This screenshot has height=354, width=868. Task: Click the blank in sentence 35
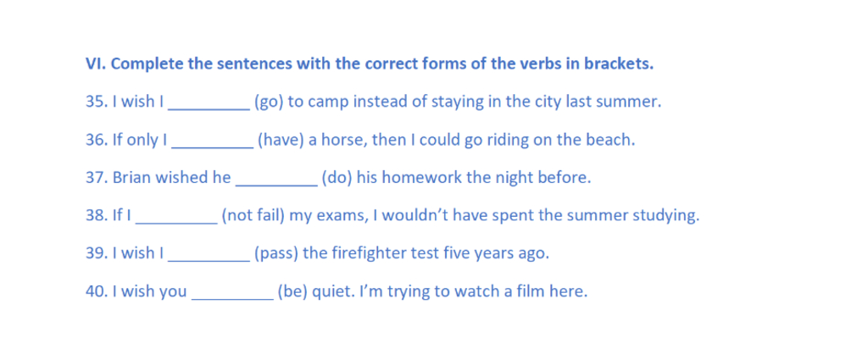click(209, 102)
